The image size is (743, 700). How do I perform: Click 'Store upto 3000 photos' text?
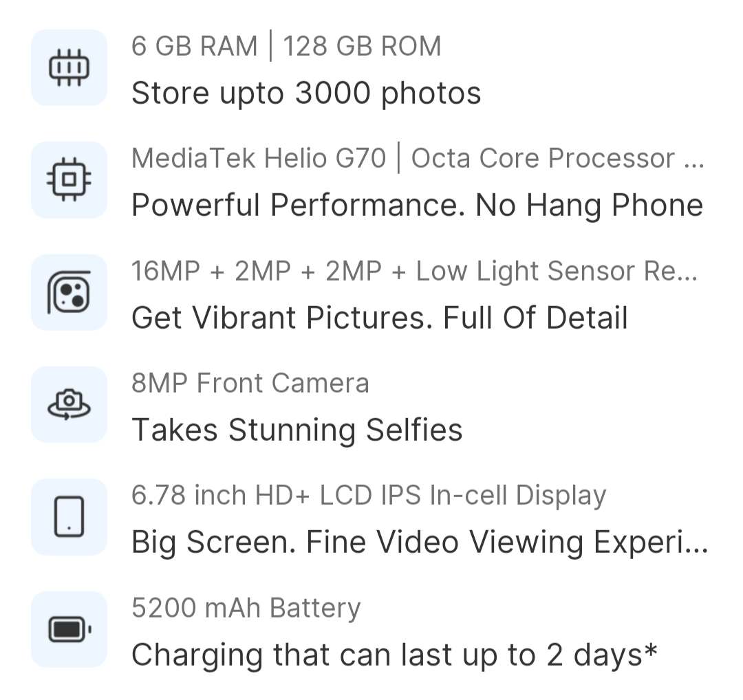306,94
